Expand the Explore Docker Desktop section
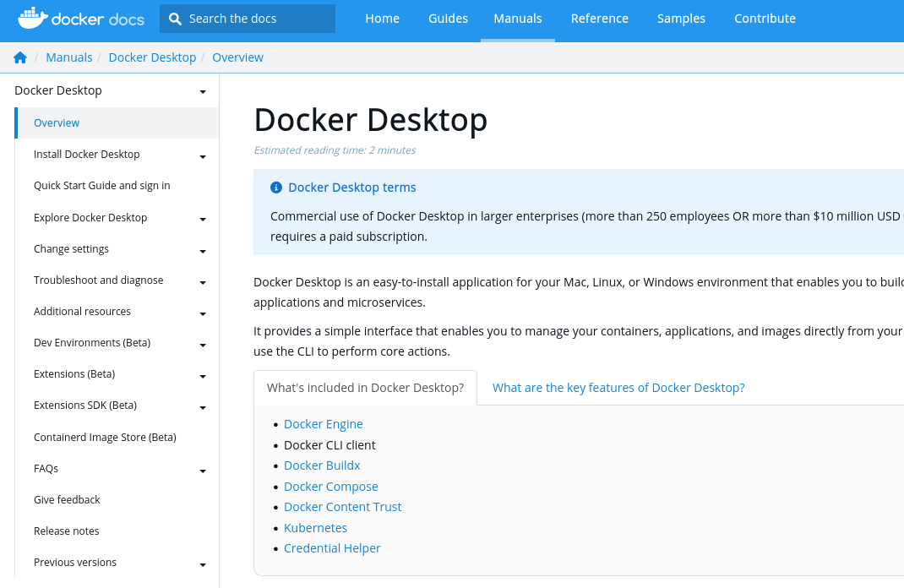 pos(203,220)
